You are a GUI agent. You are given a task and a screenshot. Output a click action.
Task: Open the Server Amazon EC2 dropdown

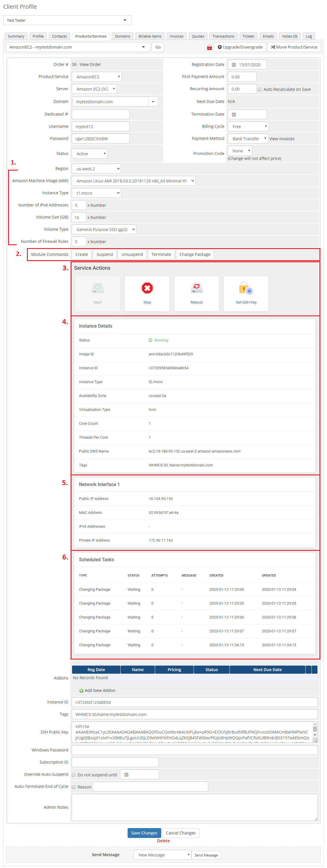(x=94, y=89)
